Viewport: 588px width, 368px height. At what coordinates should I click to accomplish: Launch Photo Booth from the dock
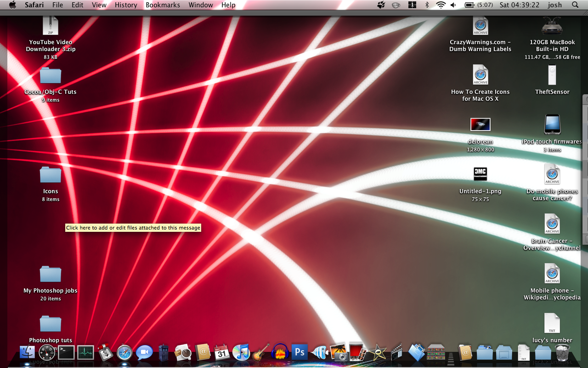tap(357, 353)
